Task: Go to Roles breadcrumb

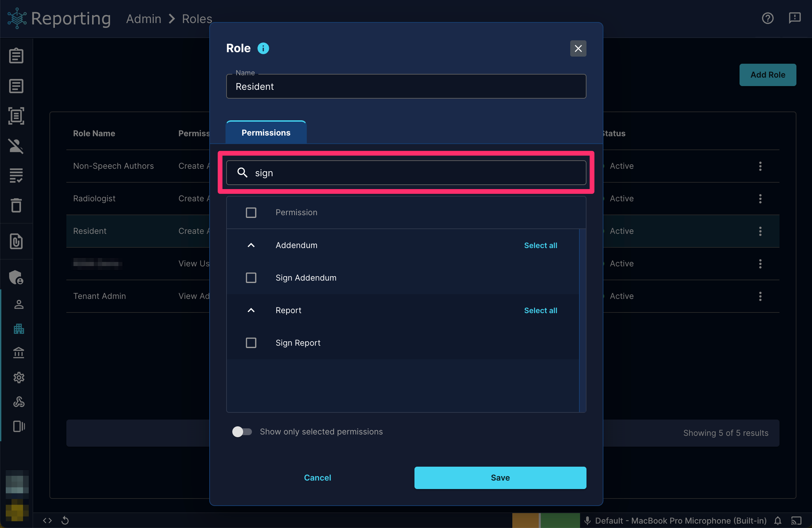Action: 197,19
